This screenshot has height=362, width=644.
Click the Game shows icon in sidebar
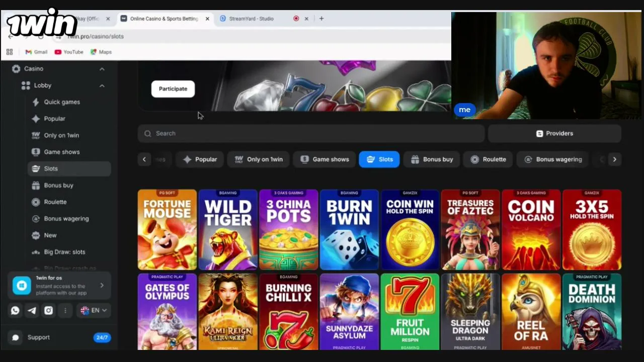[x=36, y=152]
